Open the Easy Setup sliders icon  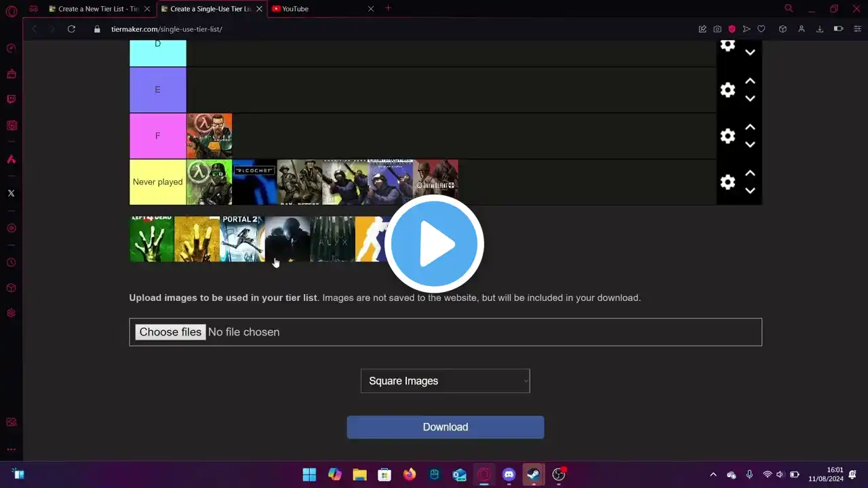coord(857,29)
